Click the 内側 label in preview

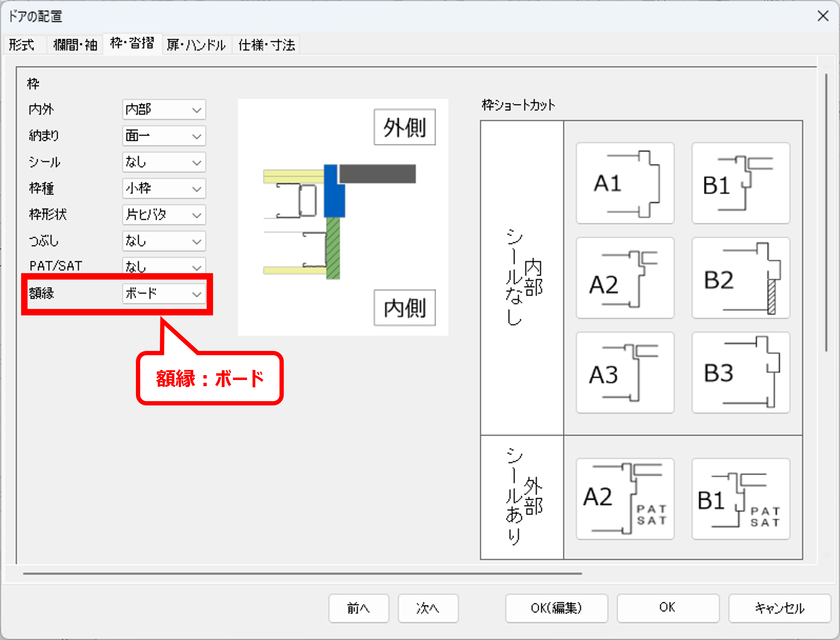(x=404, y=308)
